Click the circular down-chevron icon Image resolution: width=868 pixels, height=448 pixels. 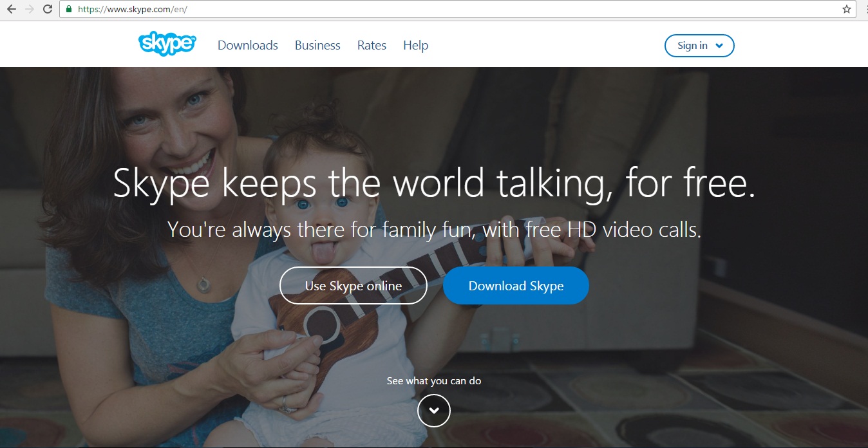click(434, 410)
